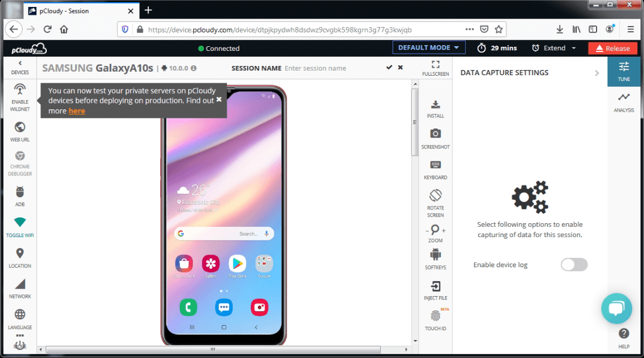Close the private servers notification

point(219,99)
